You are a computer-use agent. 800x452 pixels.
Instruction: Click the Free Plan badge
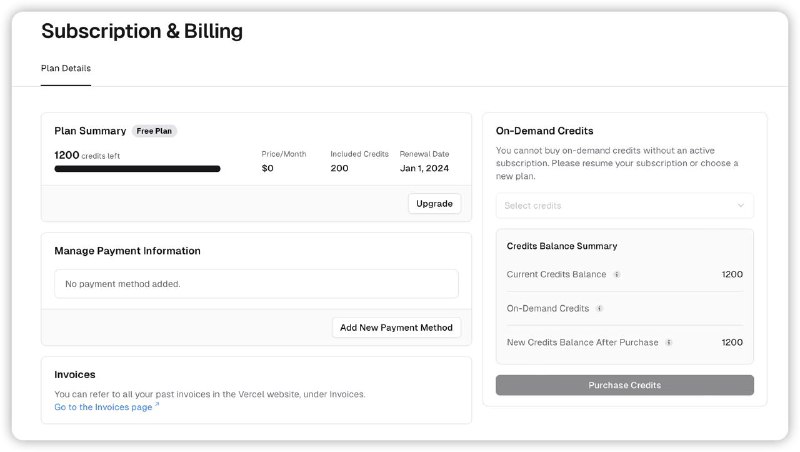pyautogui.click(x=155, y=131)
